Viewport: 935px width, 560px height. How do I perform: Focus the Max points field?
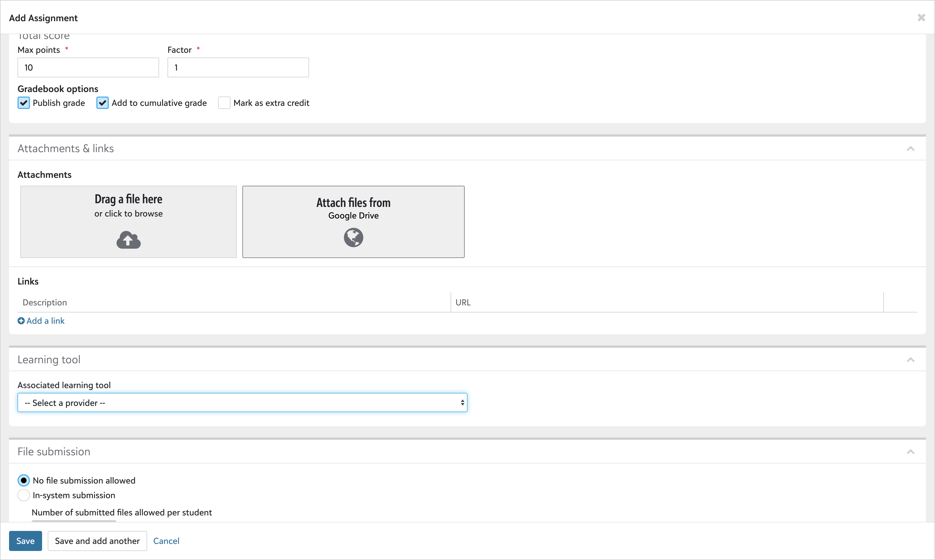click(88, 67)
